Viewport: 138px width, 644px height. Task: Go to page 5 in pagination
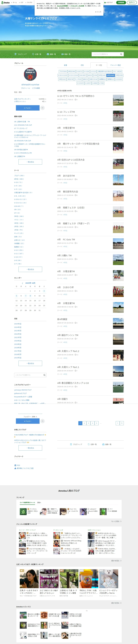pyautogui.click(x=96, y=423)
